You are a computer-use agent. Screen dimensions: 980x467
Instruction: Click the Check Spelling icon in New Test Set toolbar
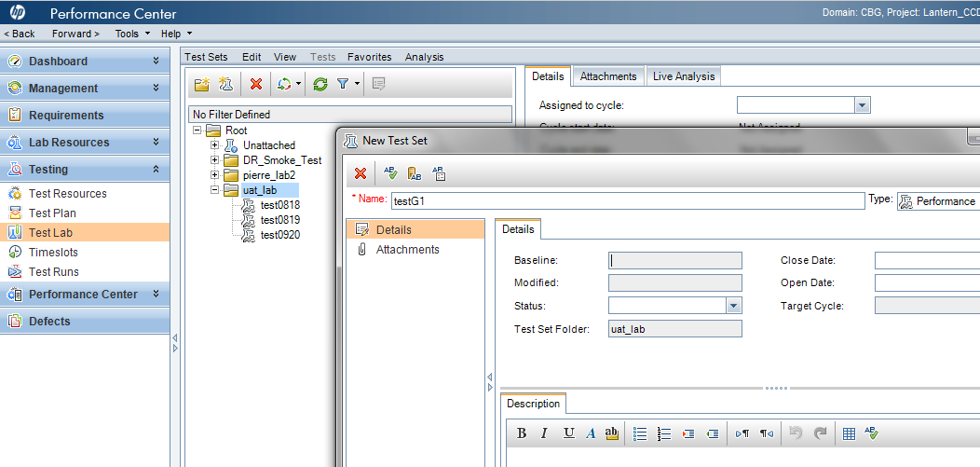390,173
